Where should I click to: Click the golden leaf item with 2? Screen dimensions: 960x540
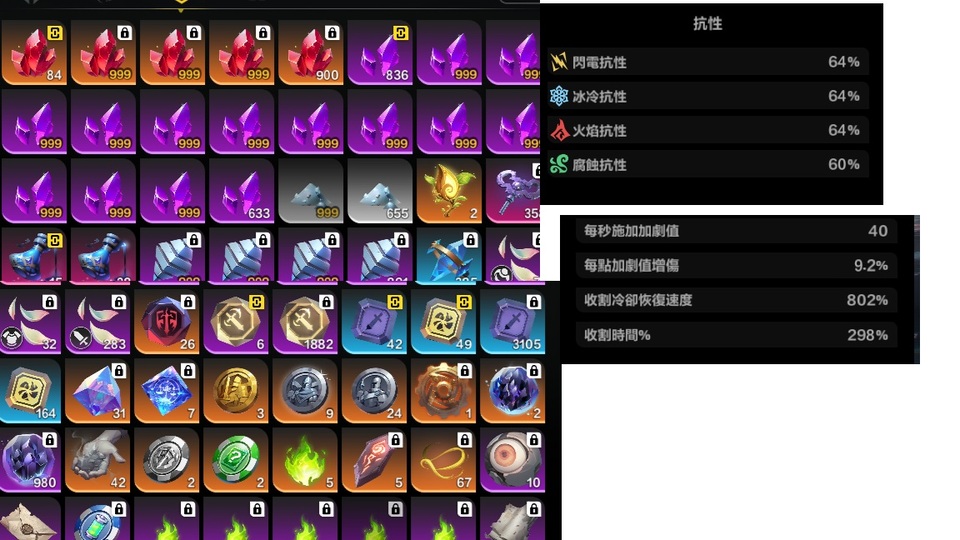pos(449,191)
